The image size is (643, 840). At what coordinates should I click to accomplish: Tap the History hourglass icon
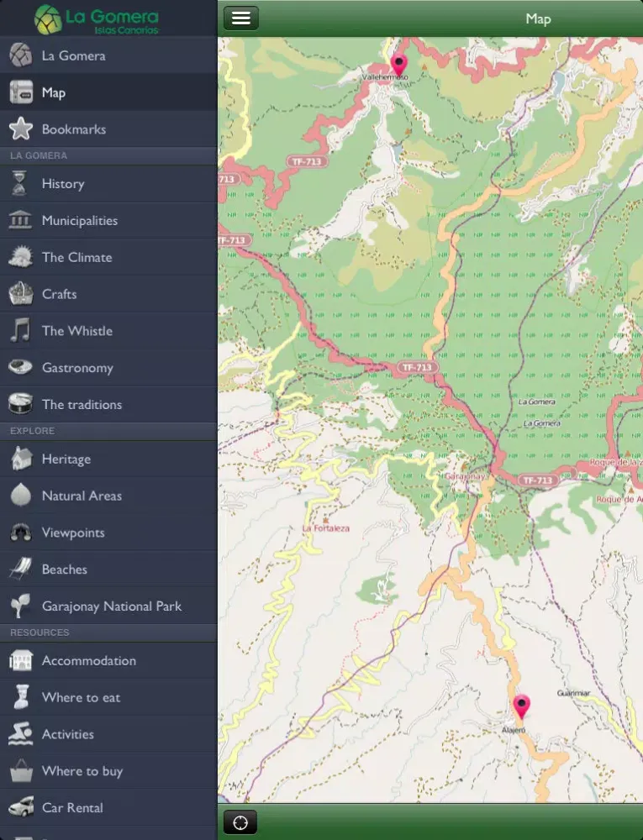click(19, 183)
